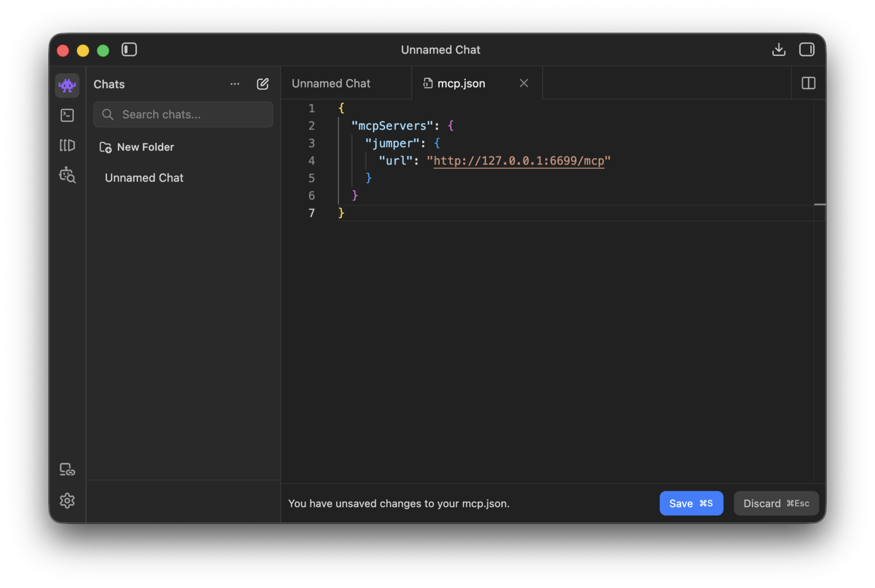Toggle the right panel with the titlebar icon
Screen dimensions: 875x588
pos(806,49)
